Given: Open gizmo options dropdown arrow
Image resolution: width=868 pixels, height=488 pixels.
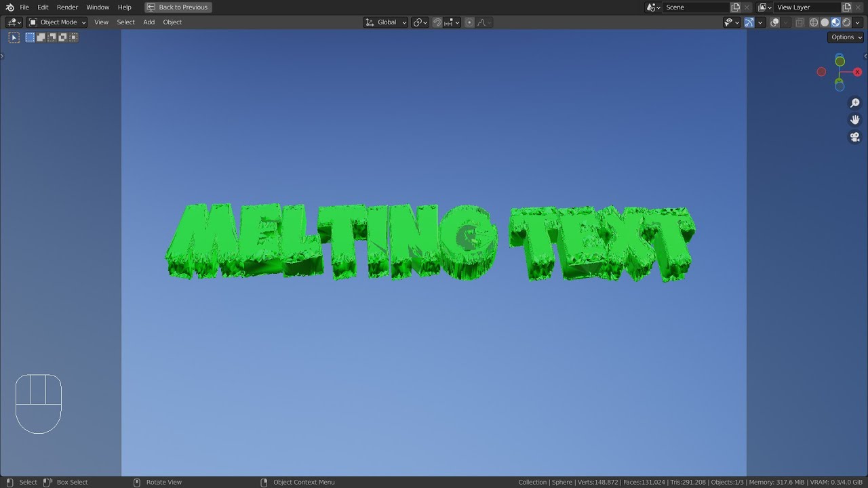Looking at the screenshot, I should coord(760,22).
